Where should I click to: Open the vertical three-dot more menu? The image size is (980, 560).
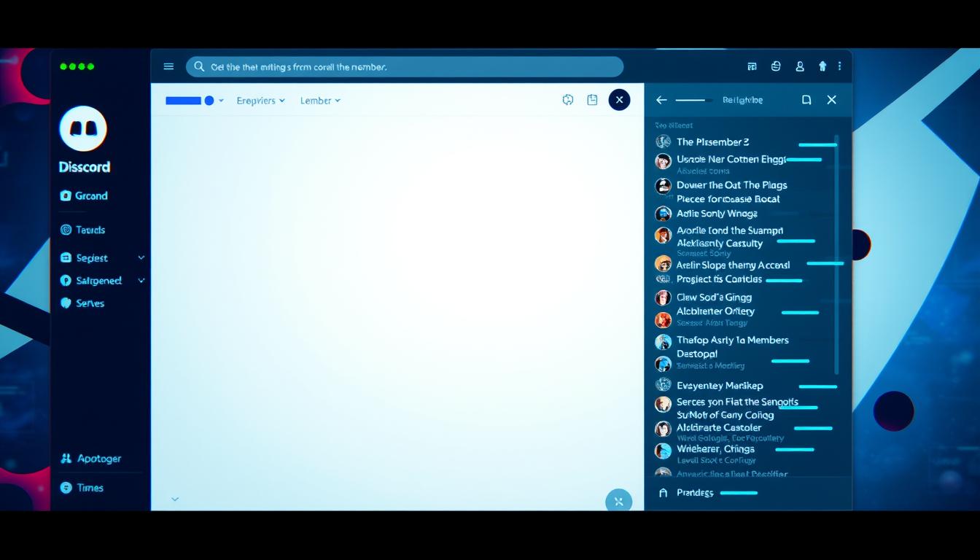(x=840, y=66)
